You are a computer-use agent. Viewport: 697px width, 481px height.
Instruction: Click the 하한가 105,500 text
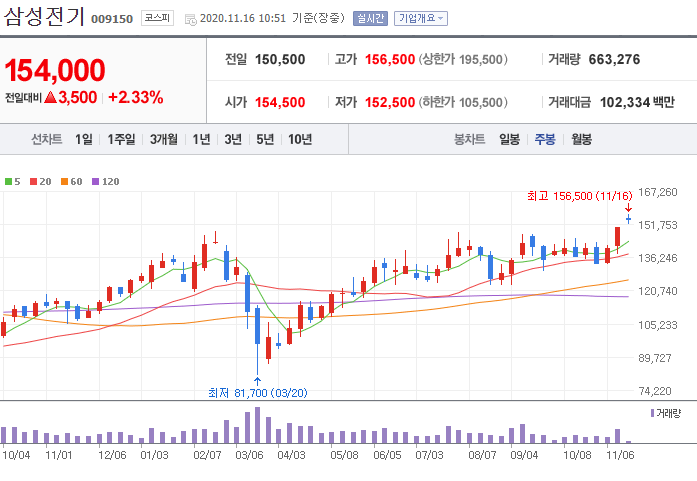(463, 102)
